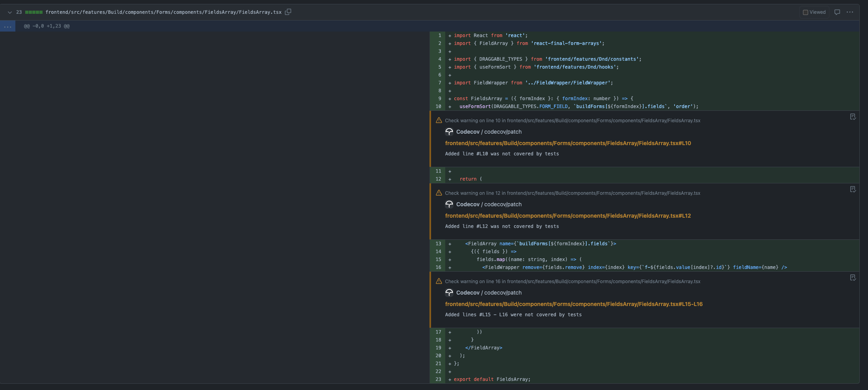
Task: Click the hunk header '@@ -0,0 +1,23 @@'
Action: [47, 26]
